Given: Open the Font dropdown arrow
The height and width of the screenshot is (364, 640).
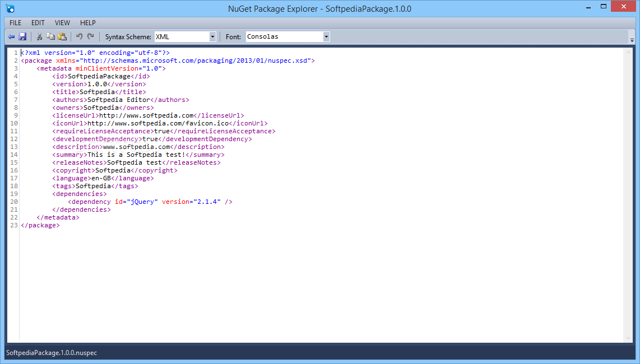Looking at the screenshot, I should click(326, 37).
